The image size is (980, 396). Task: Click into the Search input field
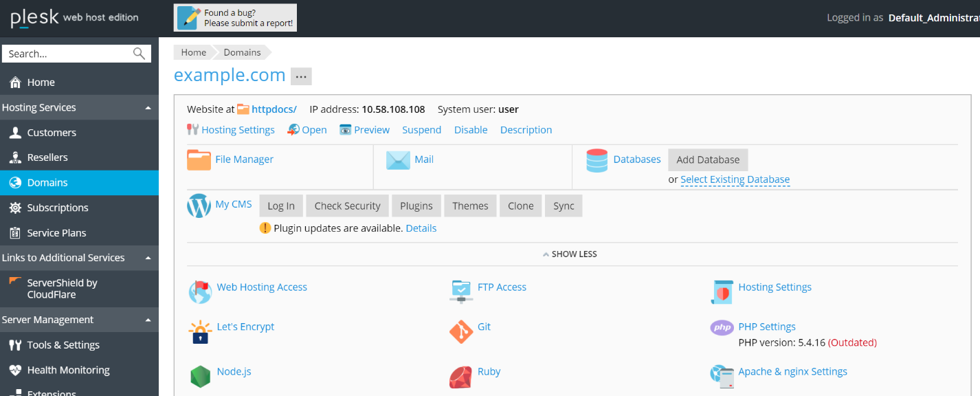pos(67,54)
